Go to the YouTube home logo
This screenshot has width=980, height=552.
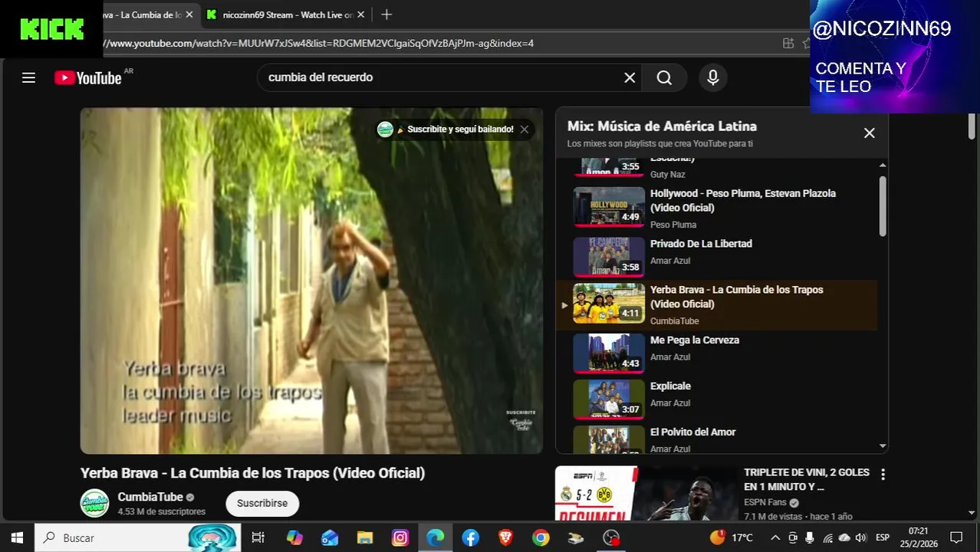[88, 77]
